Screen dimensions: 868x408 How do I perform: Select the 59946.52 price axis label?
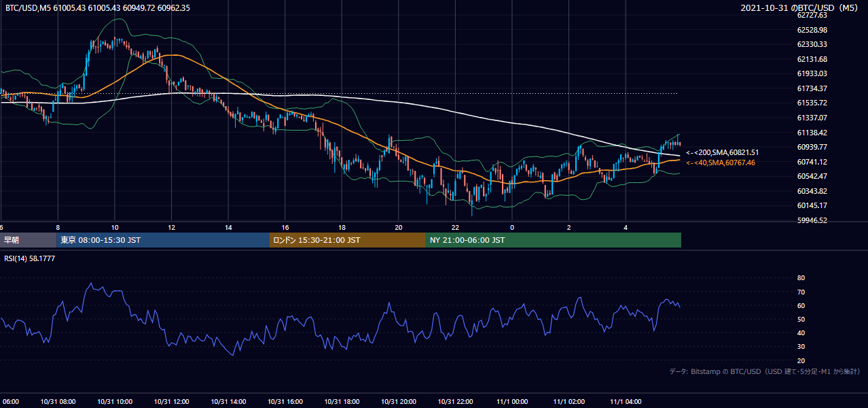click(812, 220)
